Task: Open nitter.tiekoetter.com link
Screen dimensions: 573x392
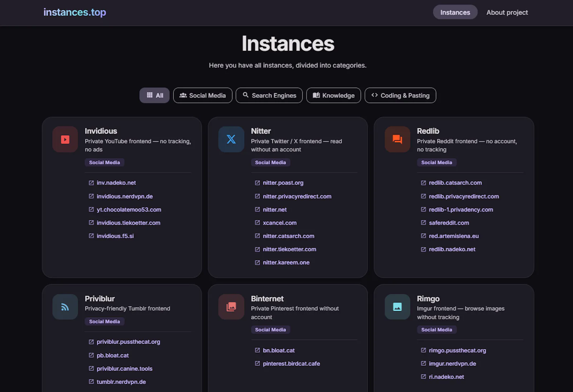Action: click(289, 249)
